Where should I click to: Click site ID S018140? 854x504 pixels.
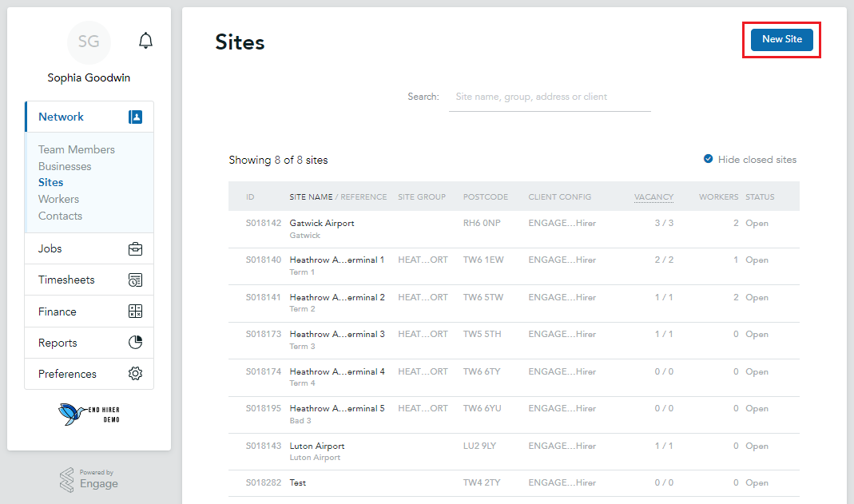(x=264, y=260)
